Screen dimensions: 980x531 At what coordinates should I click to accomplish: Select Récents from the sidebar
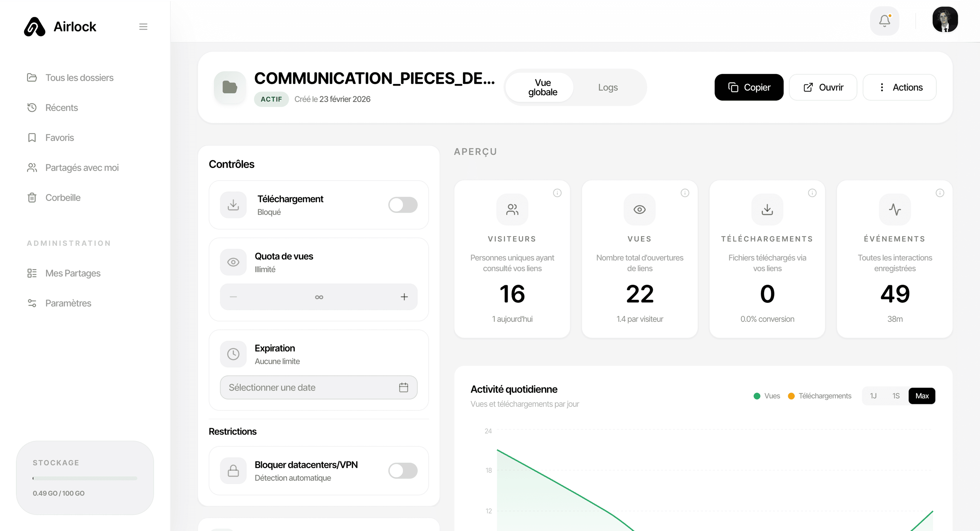click(x=62, y=108)
